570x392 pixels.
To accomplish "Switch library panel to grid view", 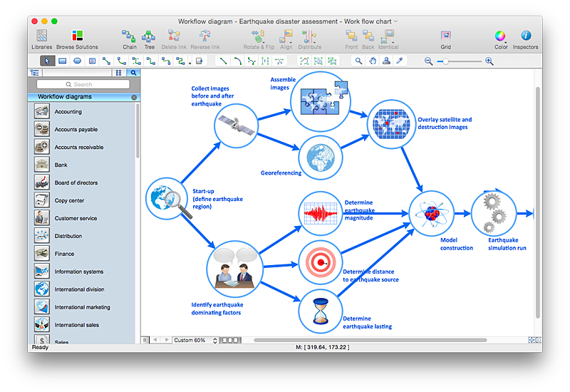I will click(x=118, y=73).
